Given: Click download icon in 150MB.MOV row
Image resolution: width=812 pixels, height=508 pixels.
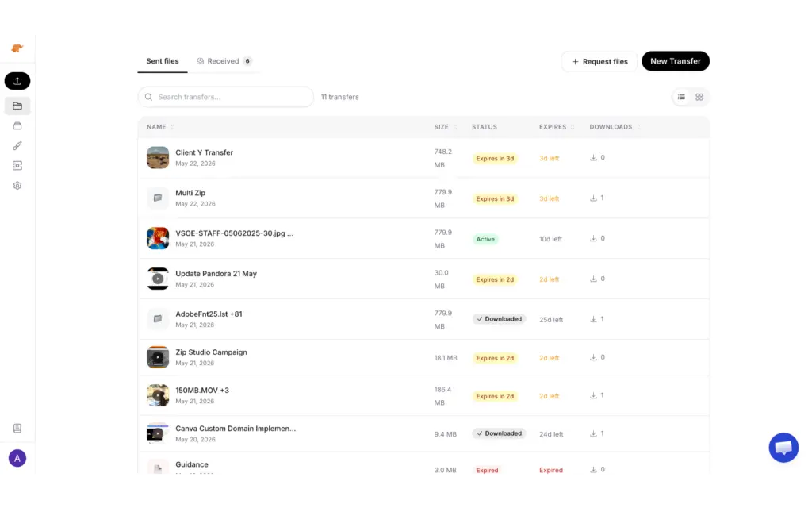Looking at the screenshot, I should point(593,395).
